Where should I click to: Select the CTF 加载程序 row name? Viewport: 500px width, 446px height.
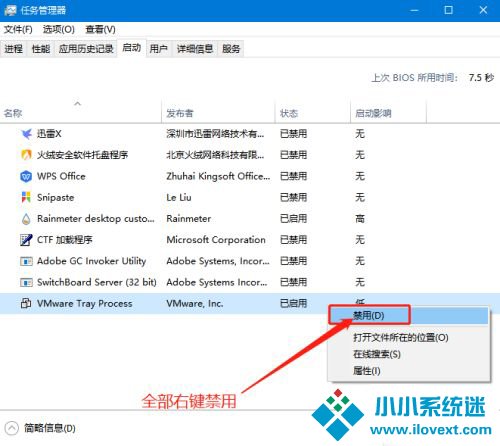[65, 240]
